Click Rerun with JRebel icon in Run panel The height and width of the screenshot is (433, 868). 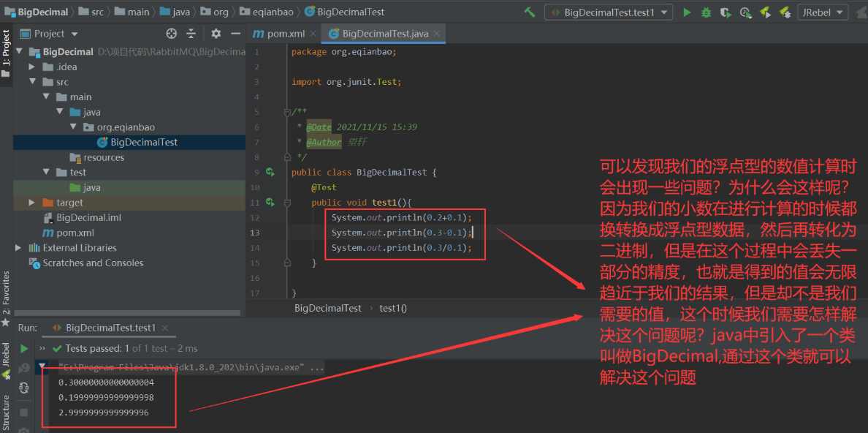(x=24, y=368)
